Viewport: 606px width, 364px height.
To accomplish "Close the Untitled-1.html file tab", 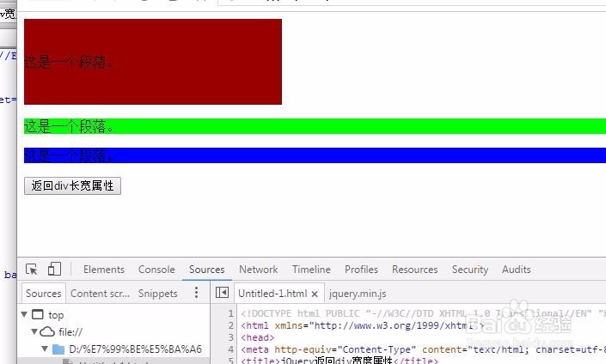I will (x=315, y=294).
